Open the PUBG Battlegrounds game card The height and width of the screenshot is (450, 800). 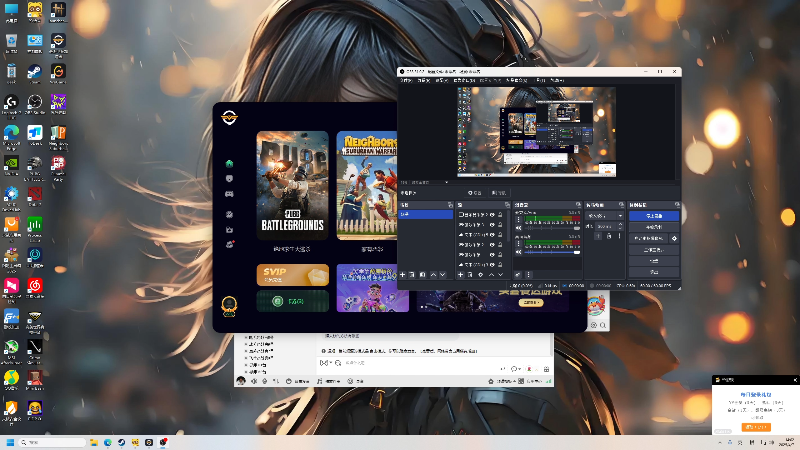(x=292, y=186)
